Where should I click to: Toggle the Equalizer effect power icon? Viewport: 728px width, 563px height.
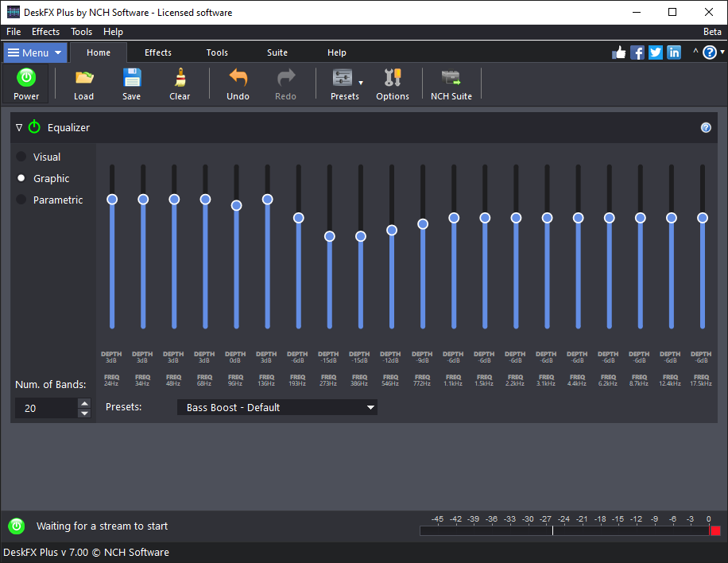pyautogui.click(x=34, y=126)
